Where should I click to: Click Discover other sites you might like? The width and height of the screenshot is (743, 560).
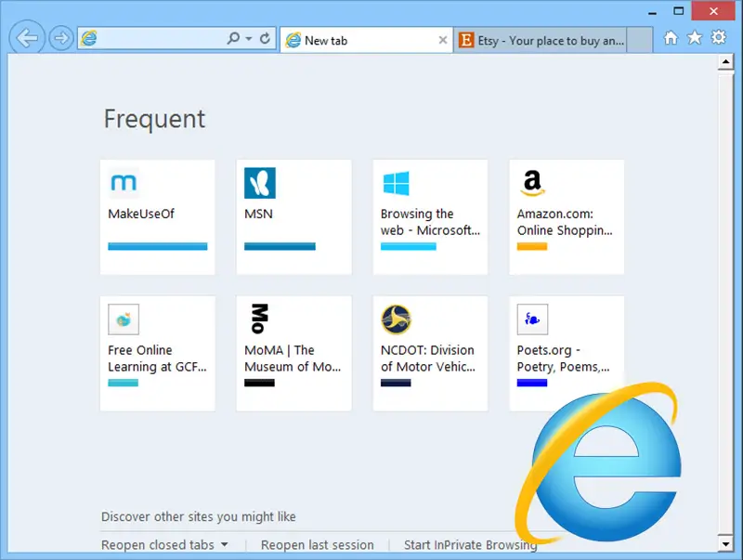coord(199,516)
